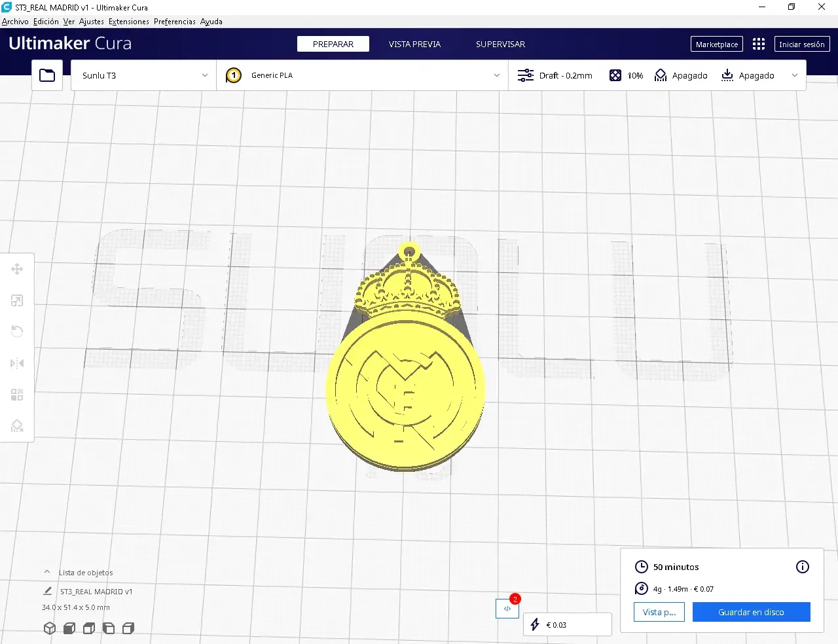Screen dimensions: 838x644
Task: Open the Ajustes menu
Action: point(92,22)
